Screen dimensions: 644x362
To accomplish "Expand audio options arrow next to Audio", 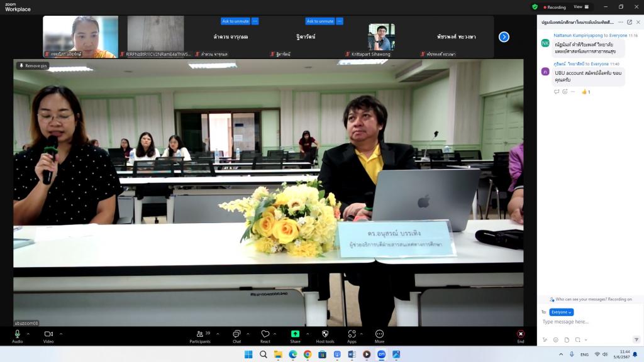I will pyautogui.click(x=28, y=334).
